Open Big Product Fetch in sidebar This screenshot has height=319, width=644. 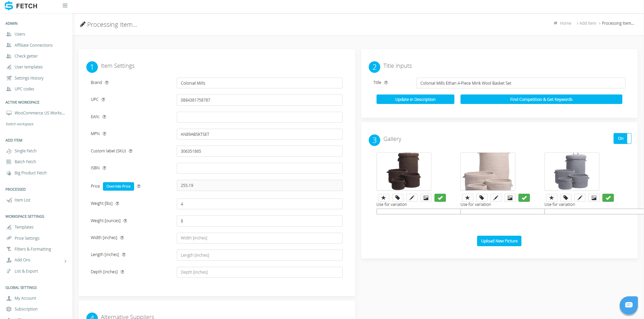[30, 173]
